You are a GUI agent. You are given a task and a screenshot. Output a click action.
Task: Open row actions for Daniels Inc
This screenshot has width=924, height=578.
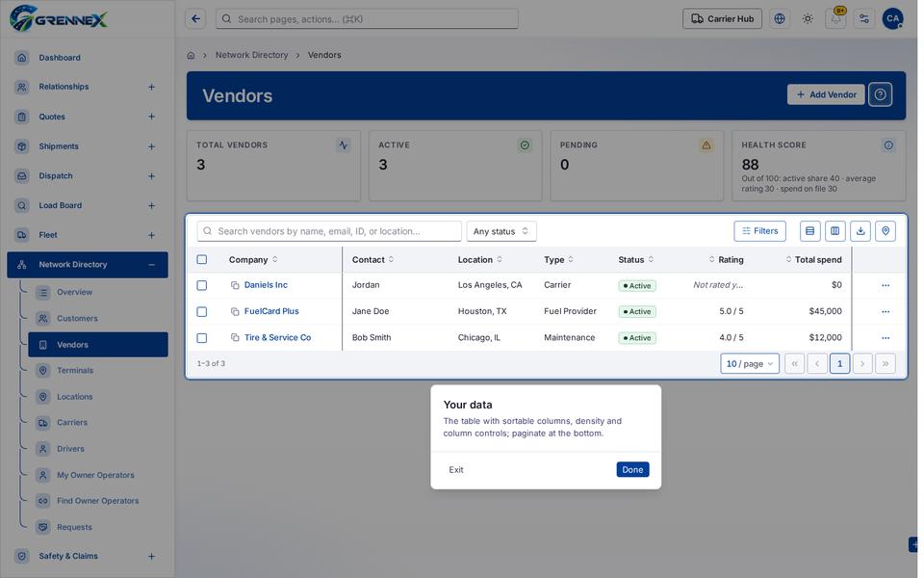[x=885, y=285]
